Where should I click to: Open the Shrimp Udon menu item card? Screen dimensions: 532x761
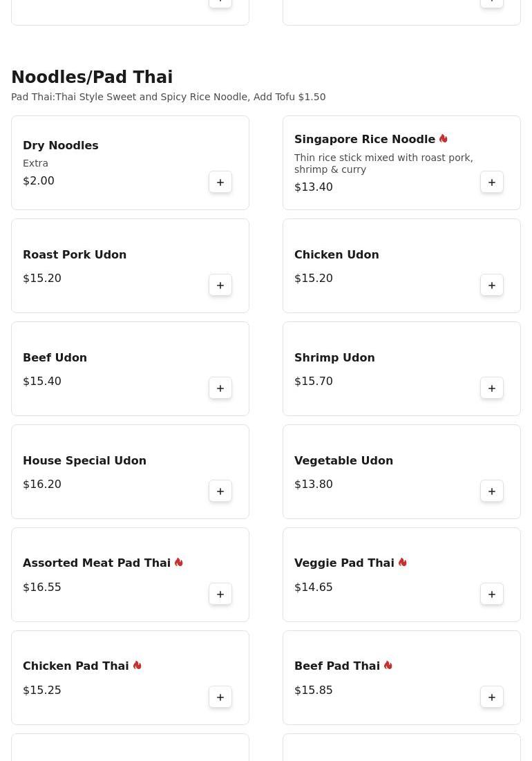point(401,369)
